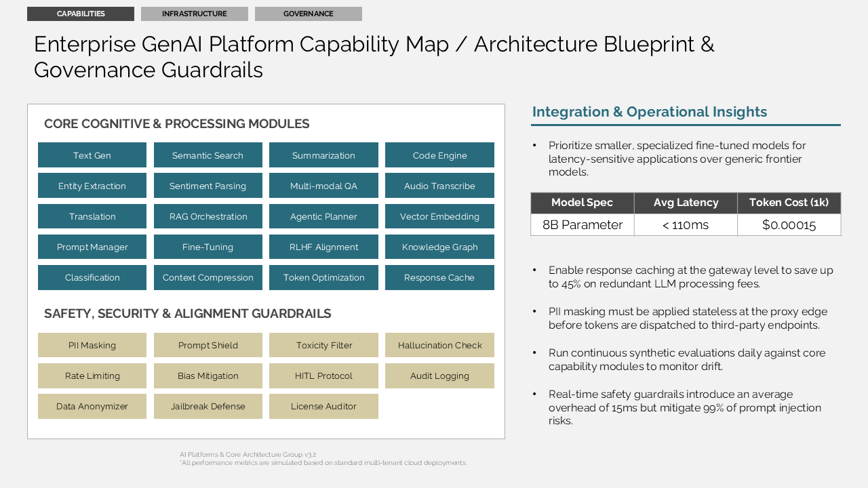Open the Knowledge Graph tile
868x488 pixels.
pyautogui.click(x=439, y=247)
